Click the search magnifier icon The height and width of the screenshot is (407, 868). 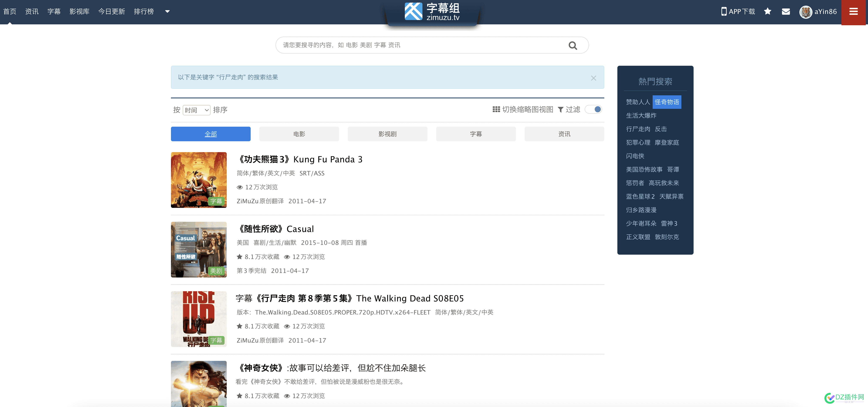click(573, 45)
